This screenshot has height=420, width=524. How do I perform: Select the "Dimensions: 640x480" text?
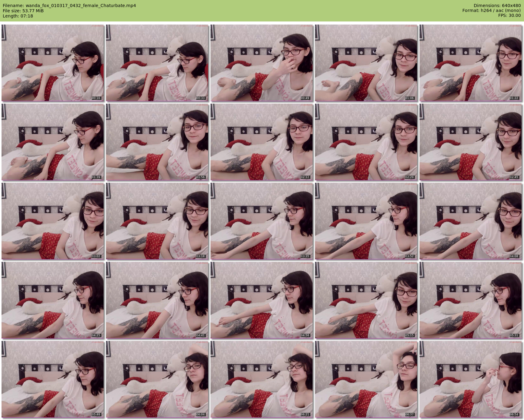497,6
